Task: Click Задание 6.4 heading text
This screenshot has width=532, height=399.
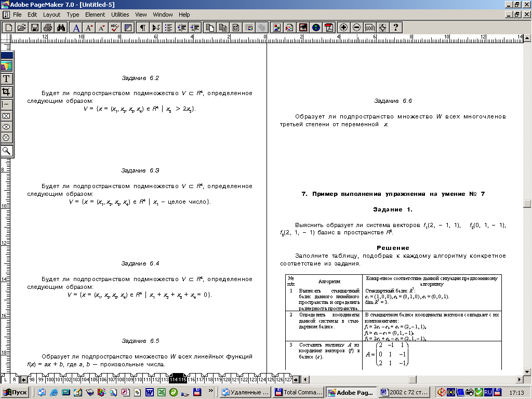Action: click(140, 263)
